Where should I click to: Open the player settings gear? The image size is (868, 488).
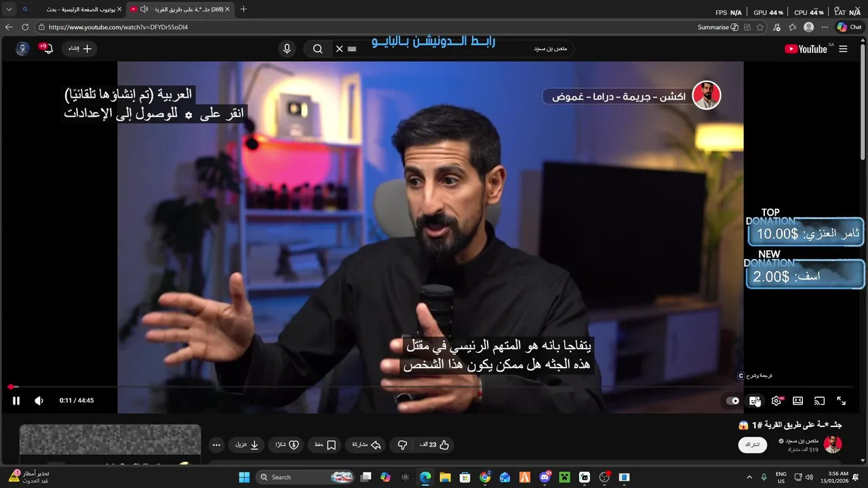776,401
